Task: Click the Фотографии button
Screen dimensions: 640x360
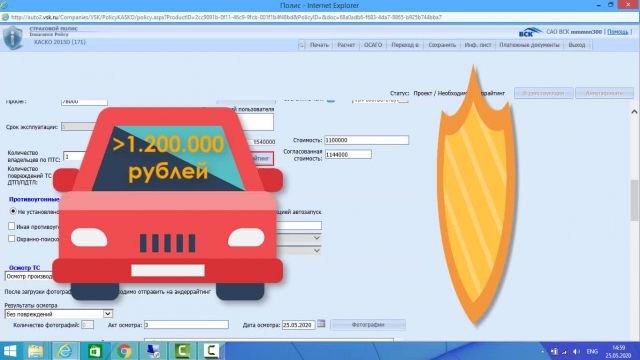Action: click(368, 324)
